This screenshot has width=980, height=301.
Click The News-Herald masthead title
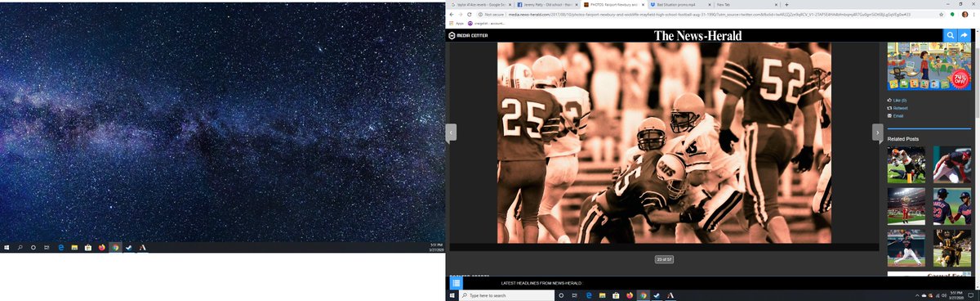click(x=698, y=35)
